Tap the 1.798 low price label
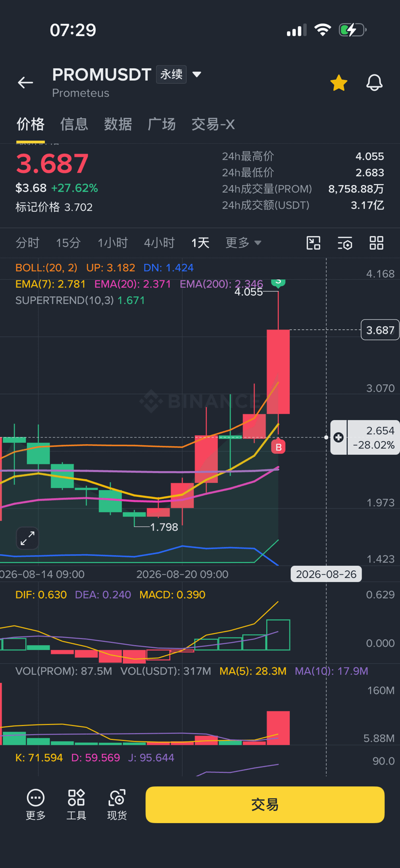The image size is (400, 868). [x=164, y=527]
